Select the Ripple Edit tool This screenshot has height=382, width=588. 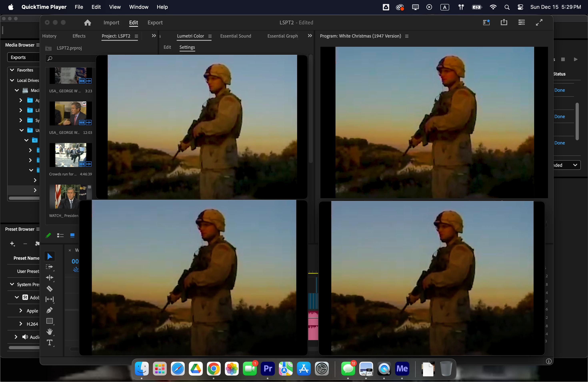[49, 278]
